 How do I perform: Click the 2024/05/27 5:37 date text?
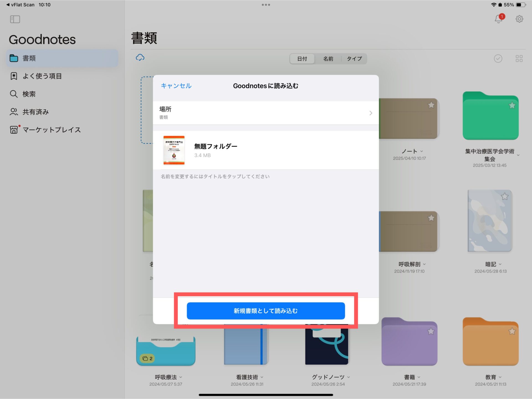[x=166, y=384]
